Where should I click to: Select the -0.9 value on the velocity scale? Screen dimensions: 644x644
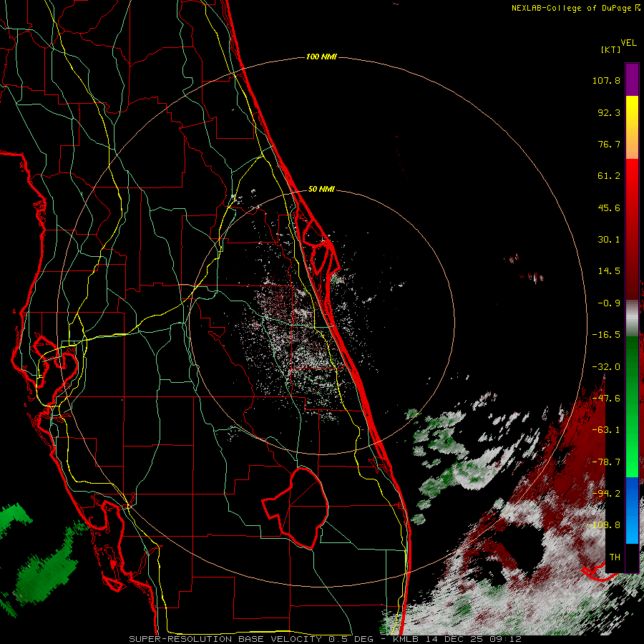(x=609, y=303)
